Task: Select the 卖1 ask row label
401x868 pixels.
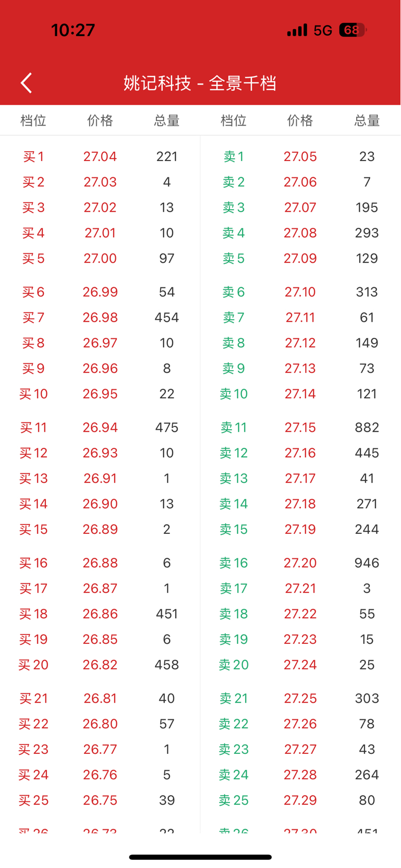Action: pos(234,156)
